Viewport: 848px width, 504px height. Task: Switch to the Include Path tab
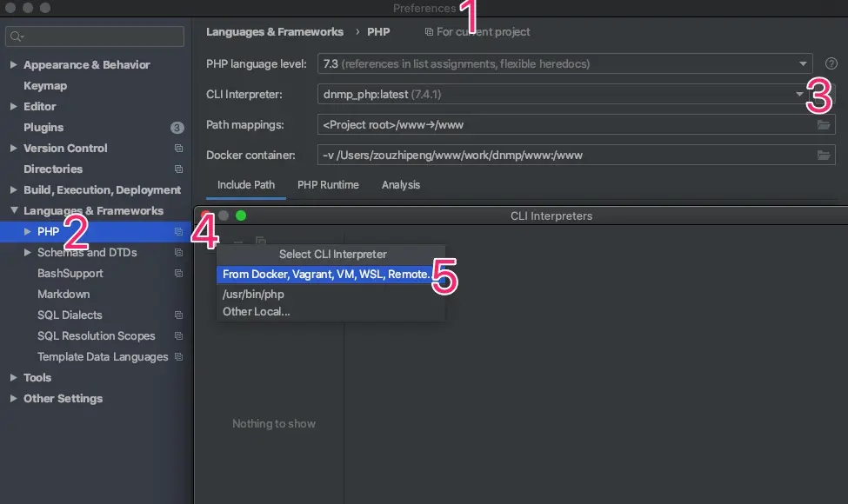pos(246,185)
